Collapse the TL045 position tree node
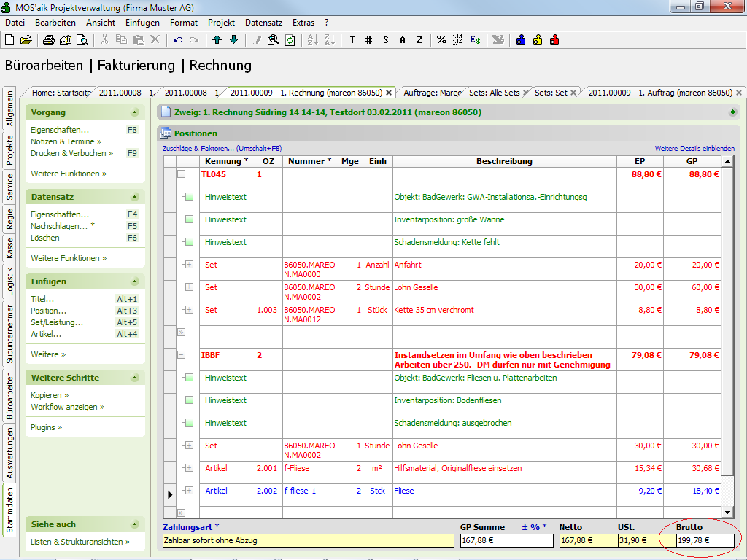The image size is (747, 560). [x=180, y=174]
